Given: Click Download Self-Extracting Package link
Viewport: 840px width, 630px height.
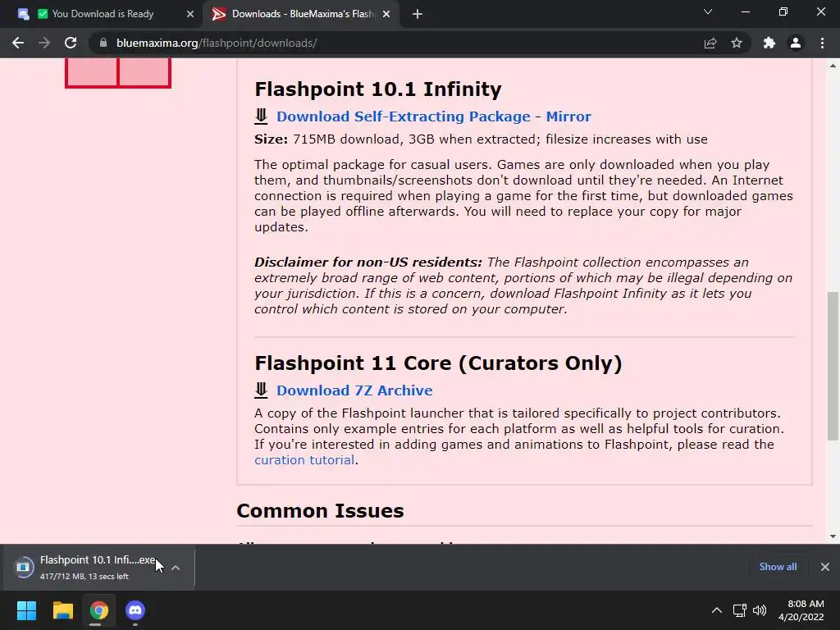Looking at the screenshot, I should tap(404, 116).
